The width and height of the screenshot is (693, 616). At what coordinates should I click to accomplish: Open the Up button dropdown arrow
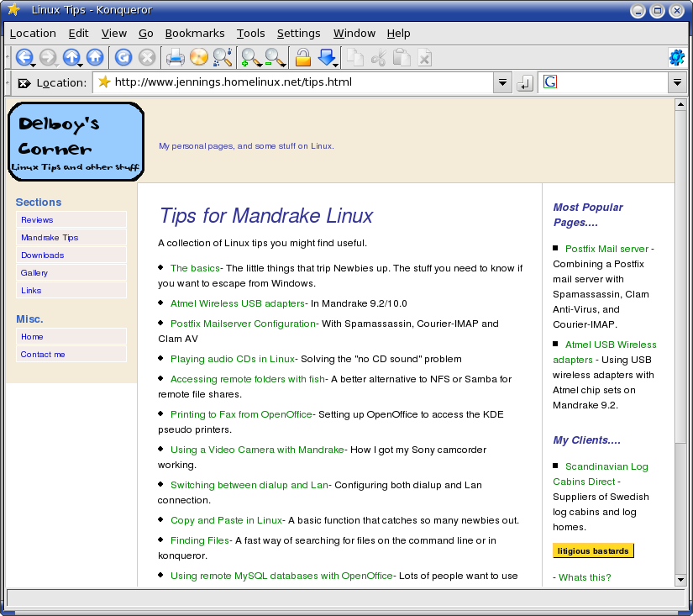[81, 66]
